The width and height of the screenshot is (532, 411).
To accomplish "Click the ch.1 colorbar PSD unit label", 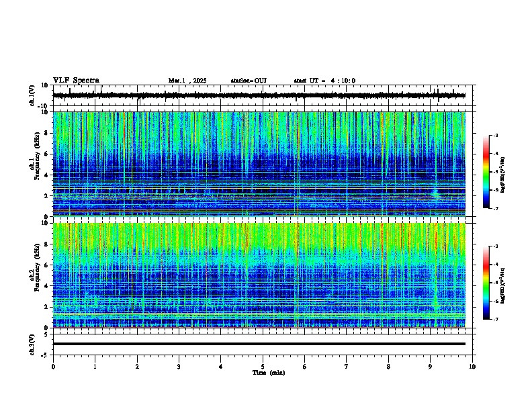I will click(x=503, y=175).
